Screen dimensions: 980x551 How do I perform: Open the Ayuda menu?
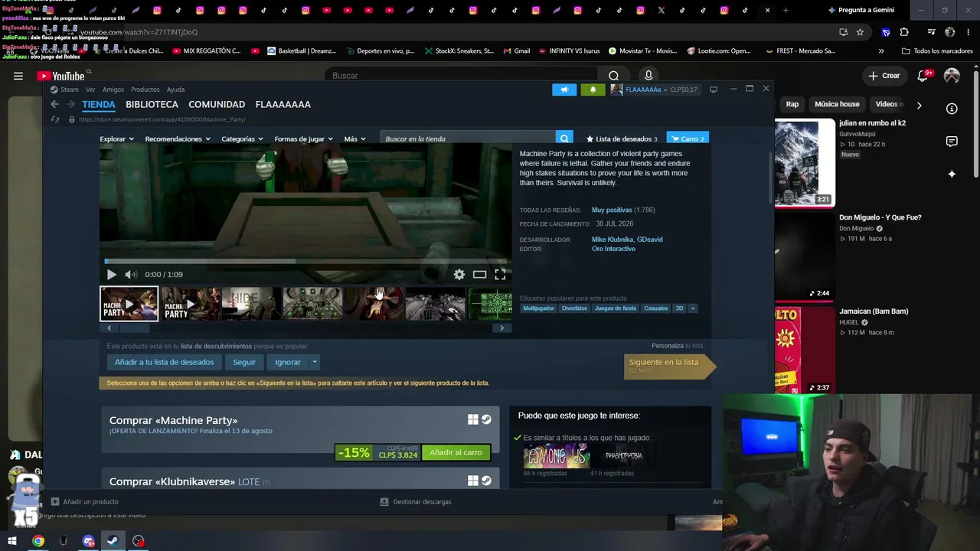coord(175,90)
